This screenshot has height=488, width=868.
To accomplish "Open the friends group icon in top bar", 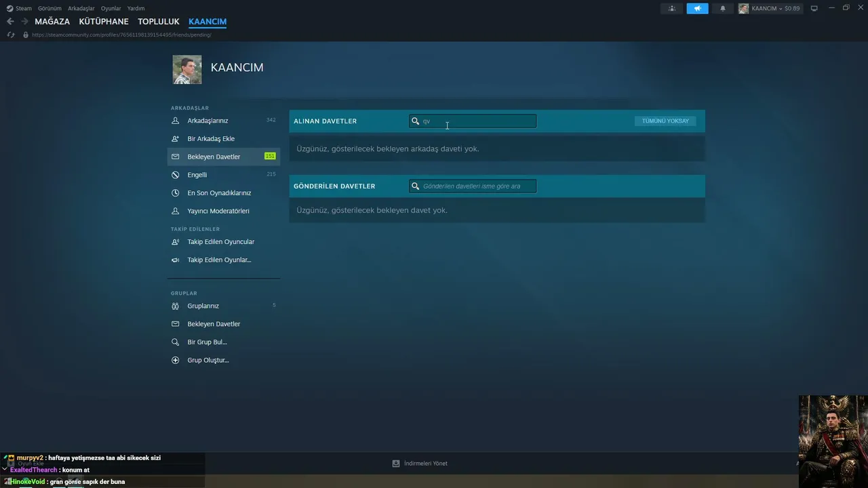I will pyautogui.click(x=672, y=8).
